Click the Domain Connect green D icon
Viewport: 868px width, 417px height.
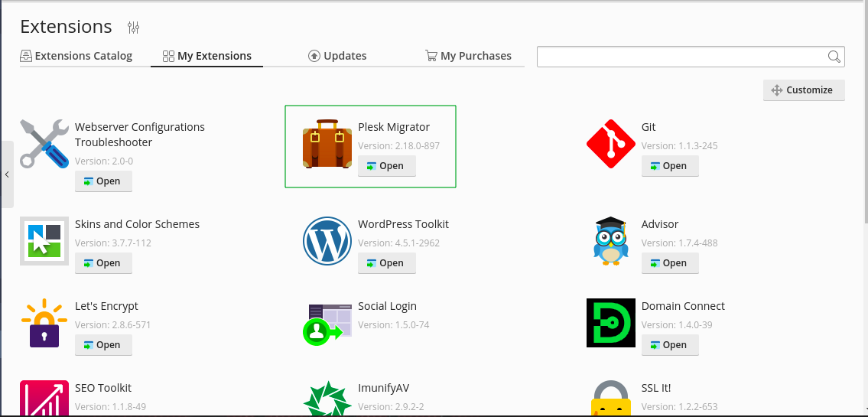tap(610, 323)
